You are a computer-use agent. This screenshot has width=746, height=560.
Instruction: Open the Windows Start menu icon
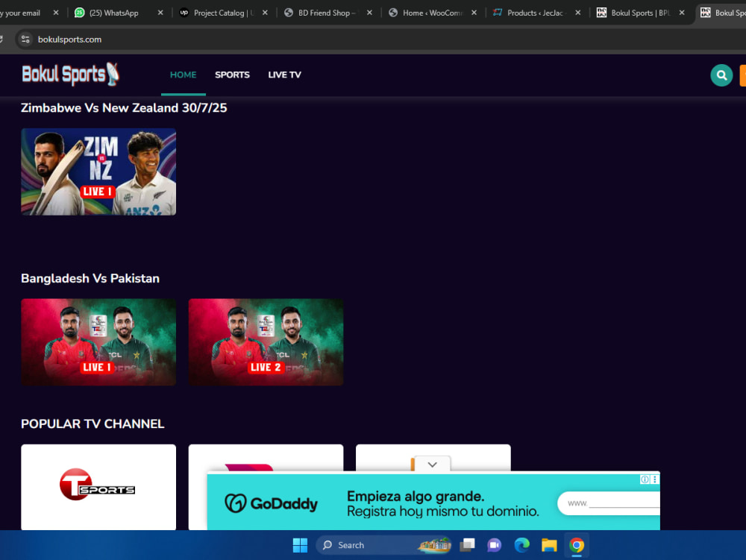(x=300, y=545)
